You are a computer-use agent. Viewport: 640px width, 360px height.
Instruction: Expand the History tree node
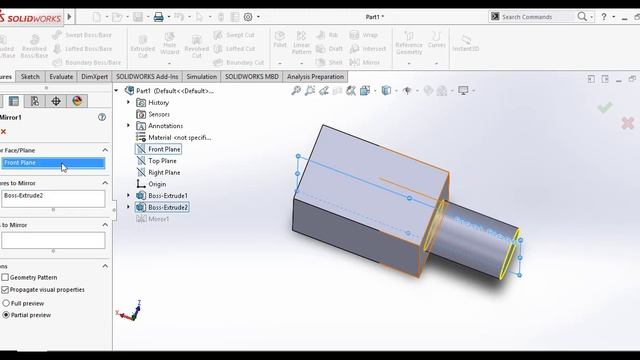click(129, 102)
